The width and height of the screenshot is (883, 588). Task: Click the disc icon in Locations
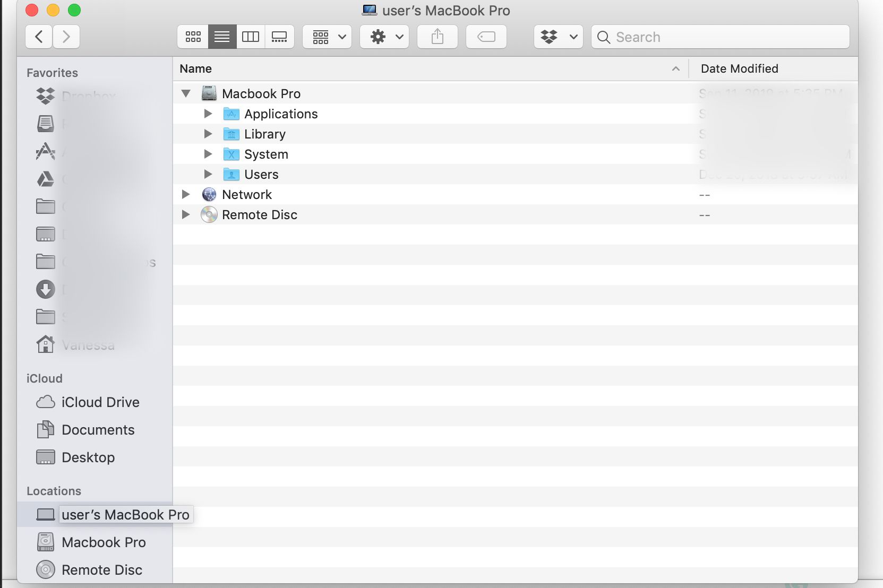46,569
